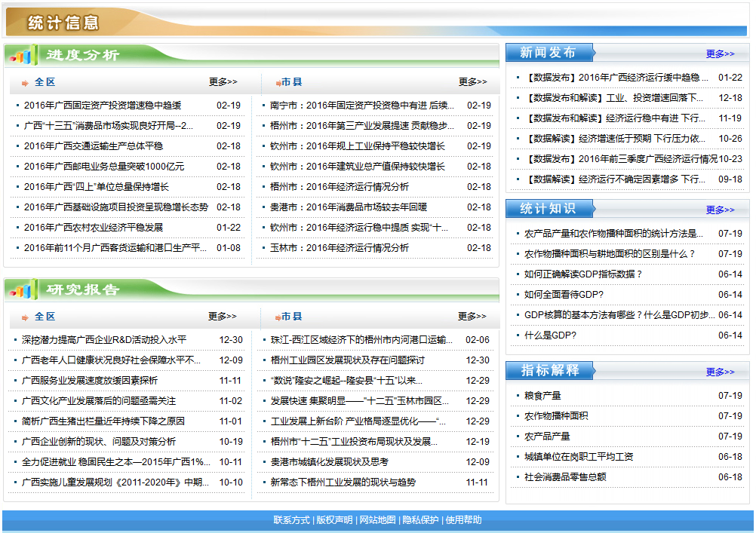Image resolution: width=756 pixels, height=533 pixels.
Task: Show more 新闻发布 items via 更多>>
Action: [720, 54]
